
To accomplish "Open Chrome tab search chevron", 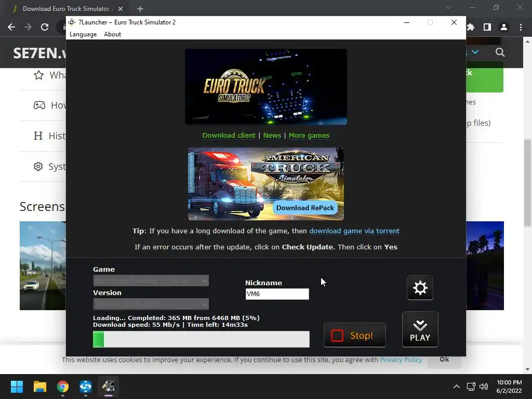I will point(448,7).
